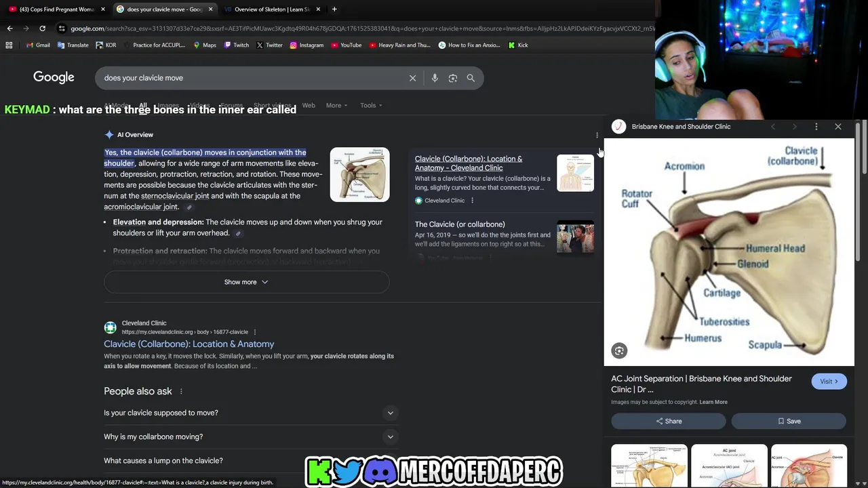Clear the search box with the X icon
This screenshot has width=868, height=488.
click(412, 78)
